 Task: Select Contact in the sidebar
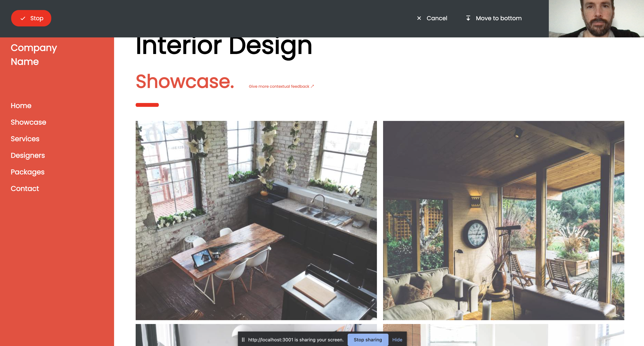coord(25,188)
